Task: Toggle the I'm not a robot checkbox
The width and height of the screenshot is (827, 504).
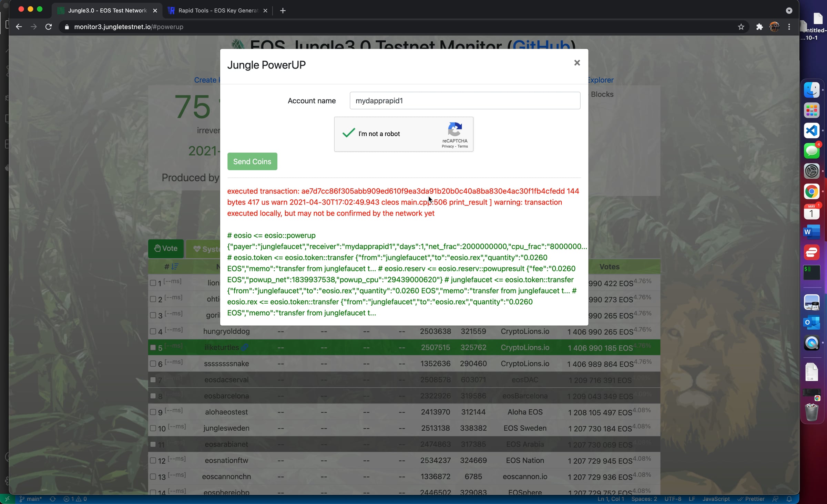Action: click(348, 133)
